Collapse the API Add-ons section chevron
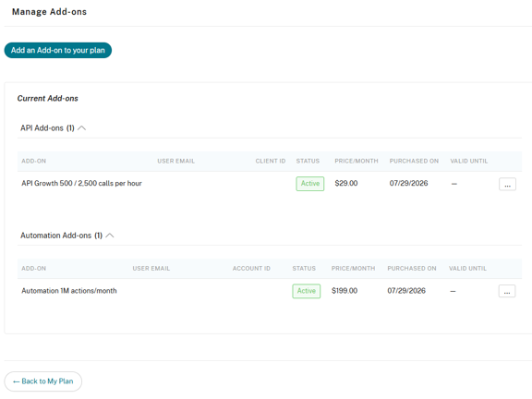Screen dimensions: 532x399 82,127
